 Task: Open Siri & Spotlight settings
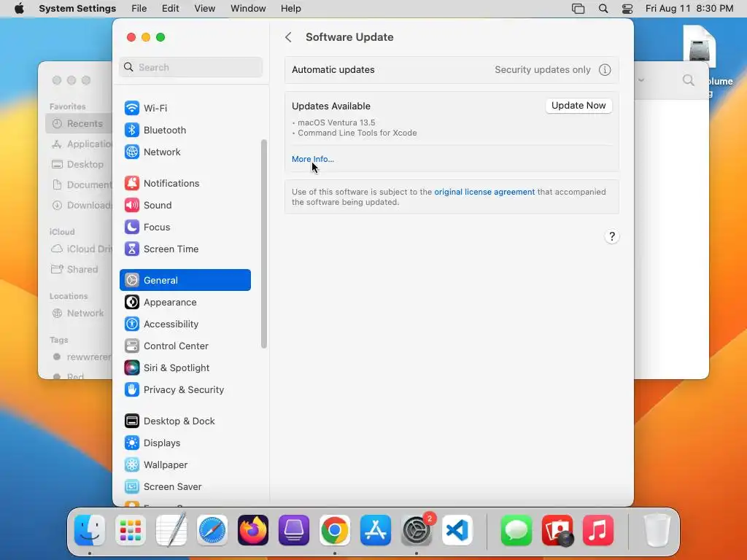185,368
